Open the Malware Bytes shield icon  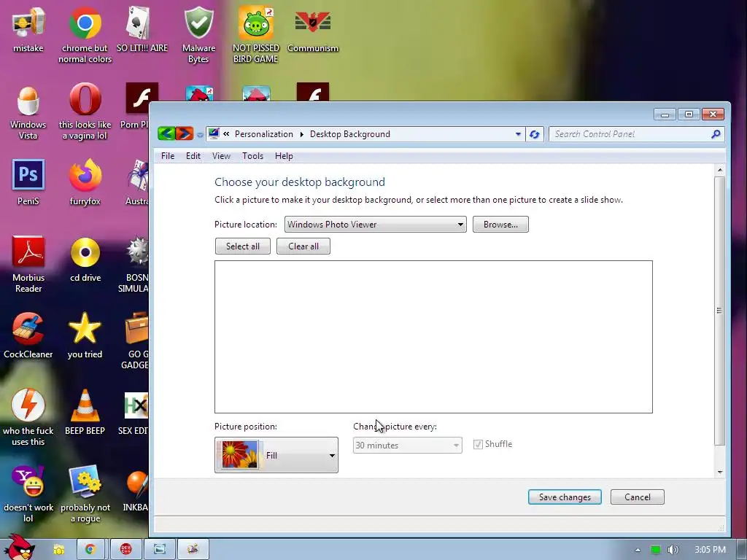(x=198, y=35)
